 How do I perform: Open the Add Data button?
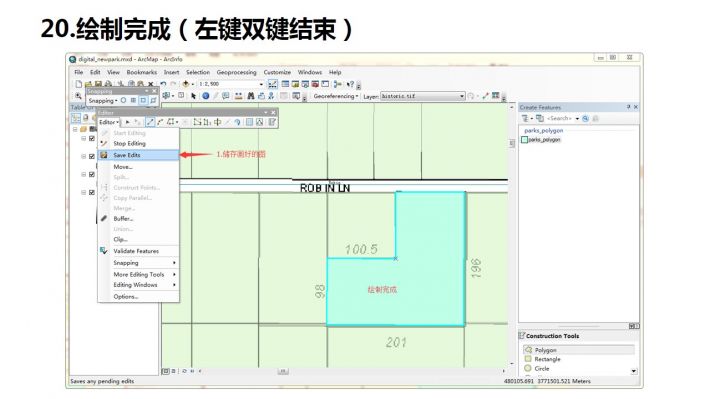click(x=186, y=84)
